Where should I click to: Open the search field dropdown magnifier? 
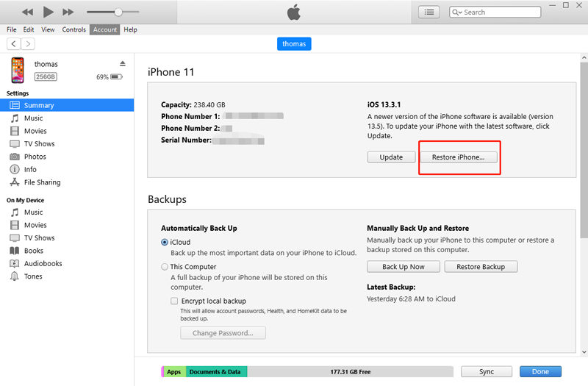coord(458,12)
